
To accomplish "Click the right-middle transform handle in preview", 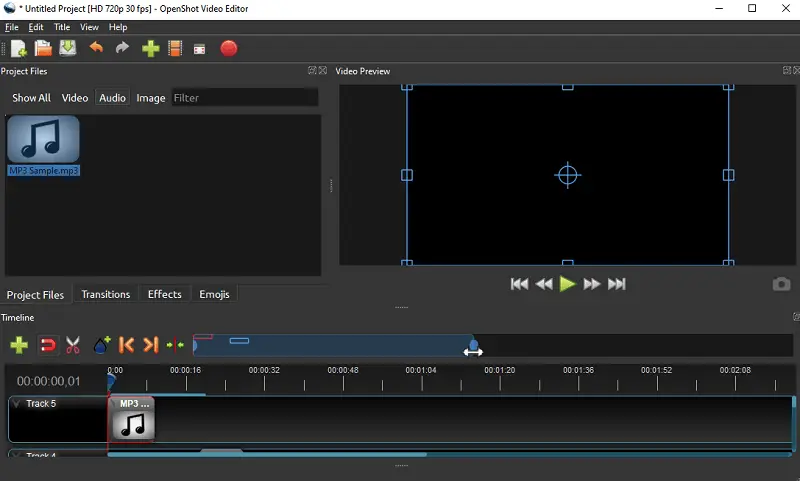I will [x=729, y=175].
